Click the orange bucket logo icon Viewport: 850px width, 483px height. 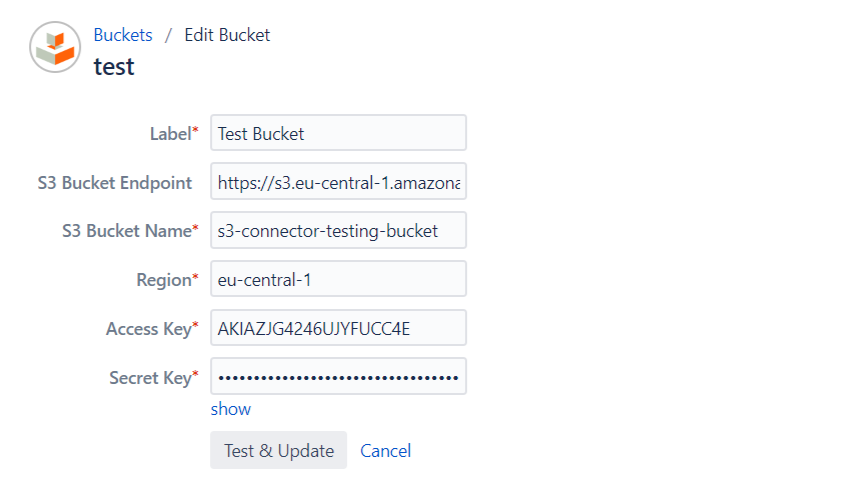pos(55,48)
